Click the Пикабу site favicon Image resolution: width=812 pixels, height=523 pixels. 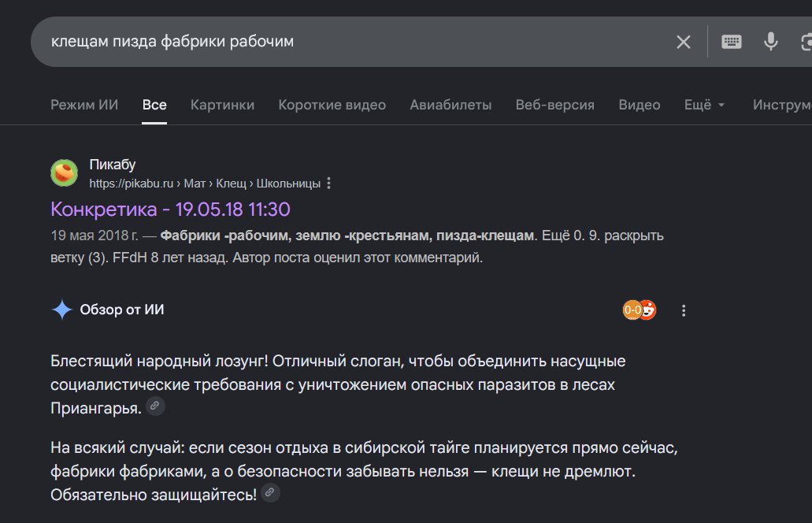click(x=65, y=173)
